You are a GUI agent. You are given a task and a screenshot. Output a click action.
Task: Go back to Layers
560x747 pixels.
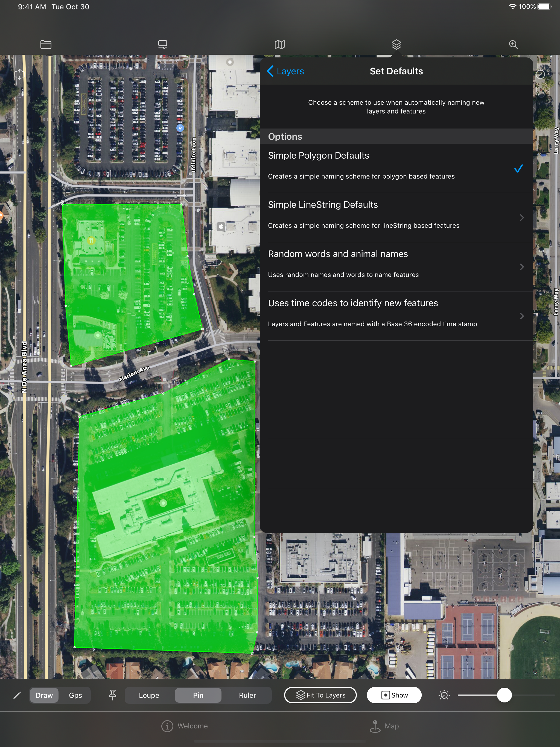pos(285,71)
